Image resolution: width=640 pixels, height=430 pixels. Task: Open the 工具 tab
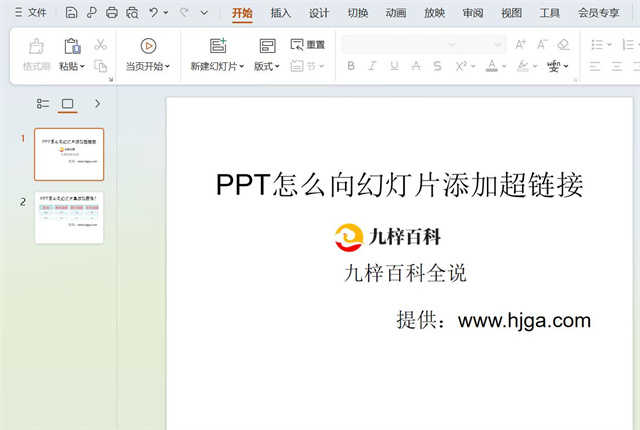(x=549, y=13)
